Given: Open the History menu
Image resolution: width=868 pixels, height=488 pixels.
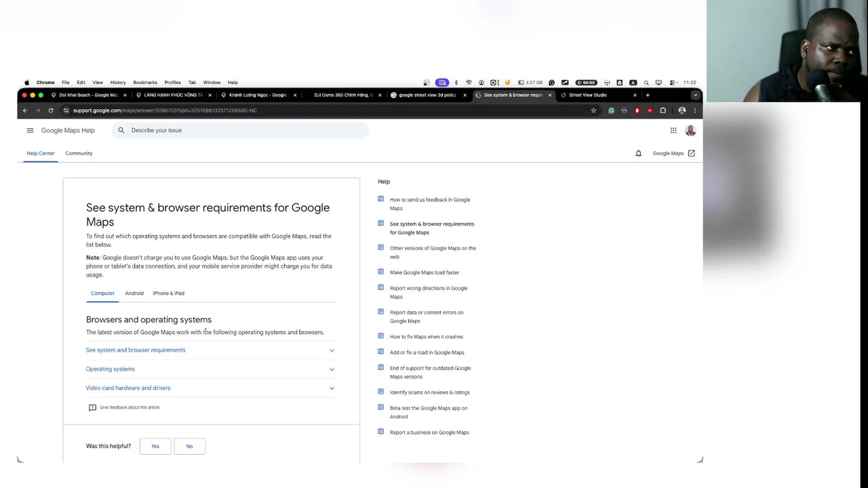Looking at the screenshot, I should (118, 83).
